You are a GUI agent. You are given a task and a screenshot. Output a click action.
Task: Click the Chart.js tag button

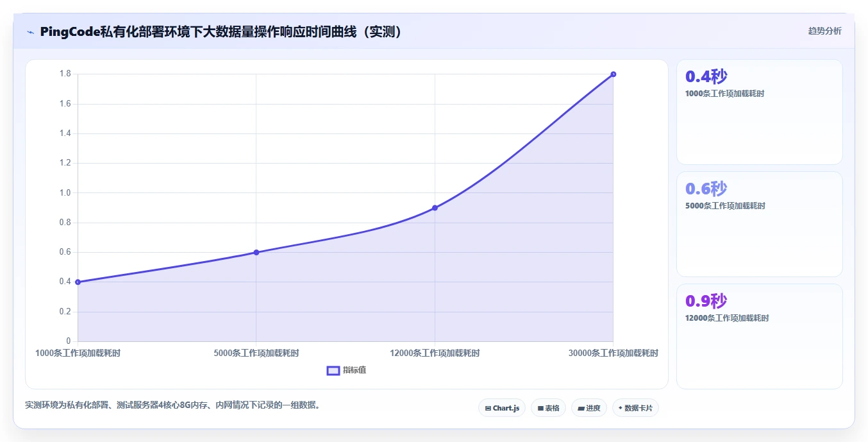tap(502, 408)
